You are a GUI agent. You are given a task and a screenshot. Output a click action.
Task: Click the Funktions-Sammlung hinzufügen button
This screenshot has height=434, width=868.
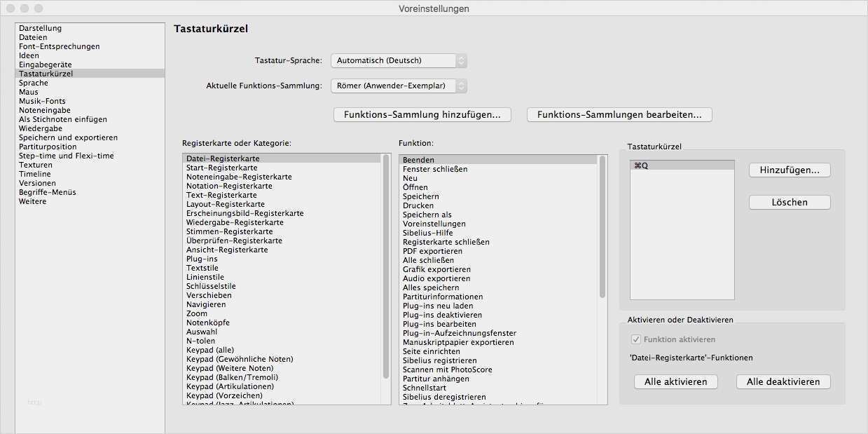[422, 114]
